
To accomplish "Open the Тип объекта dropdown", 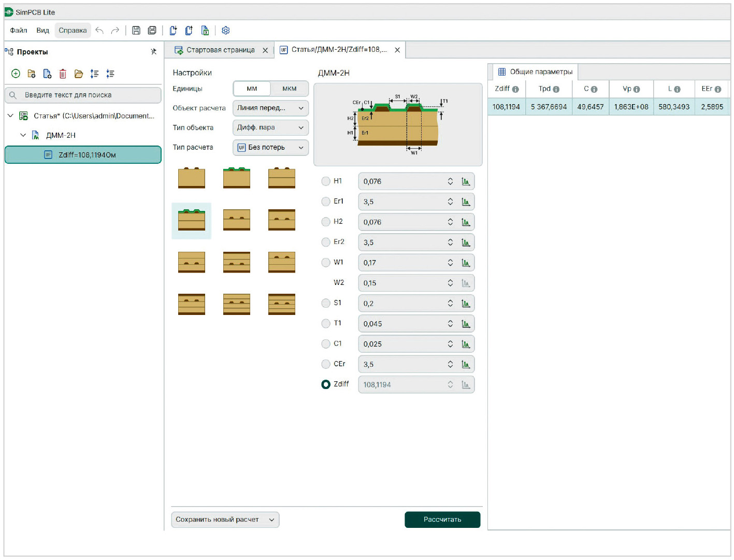I will (x=270, y=127).
